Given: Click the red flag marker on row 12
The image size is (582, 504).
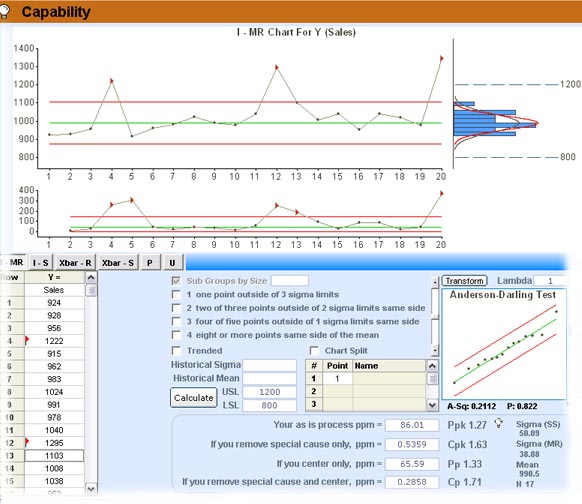Looking at the screenshot, I should (27, 442).
